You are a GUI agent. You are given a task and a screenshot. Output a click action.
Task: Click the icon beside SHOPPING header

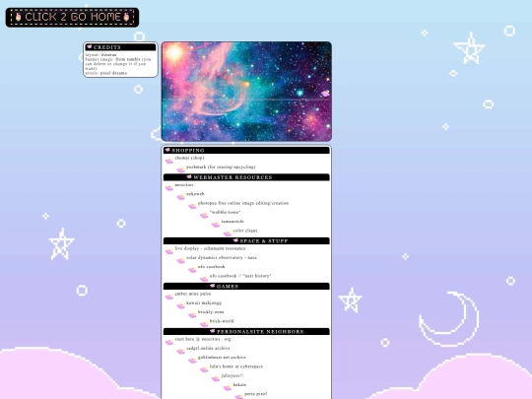167,150
